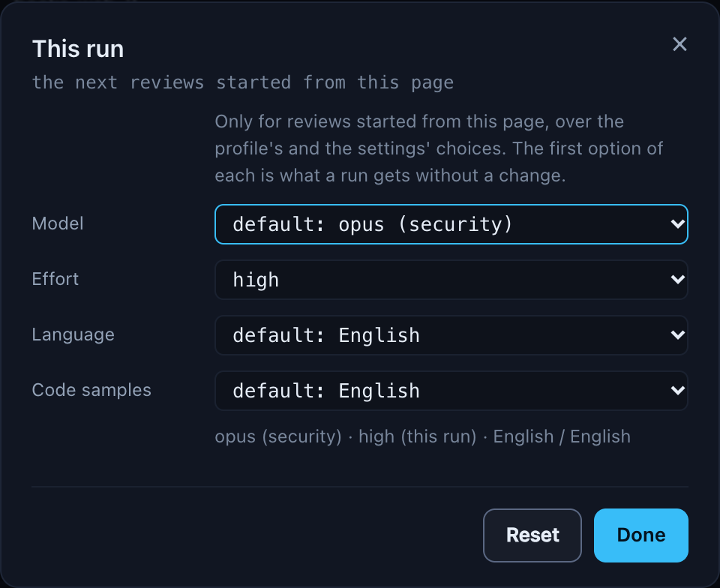Click the Reset button

(x=532, y=535)
